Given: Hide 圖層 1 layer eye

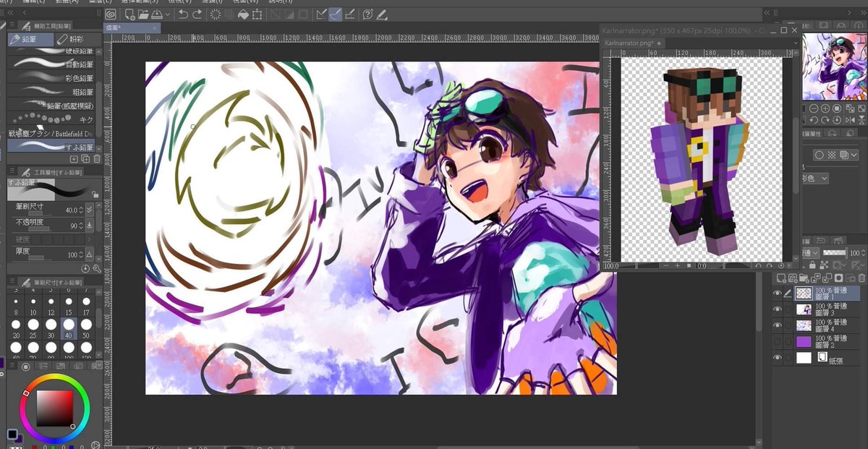Looking at the screenshot, I should (x=778, y=293).
